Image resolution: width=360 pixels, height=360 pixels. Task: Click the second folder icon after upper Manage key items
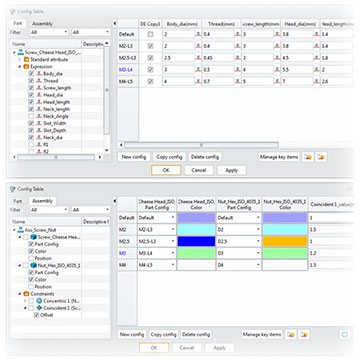[x=321, y=157]
